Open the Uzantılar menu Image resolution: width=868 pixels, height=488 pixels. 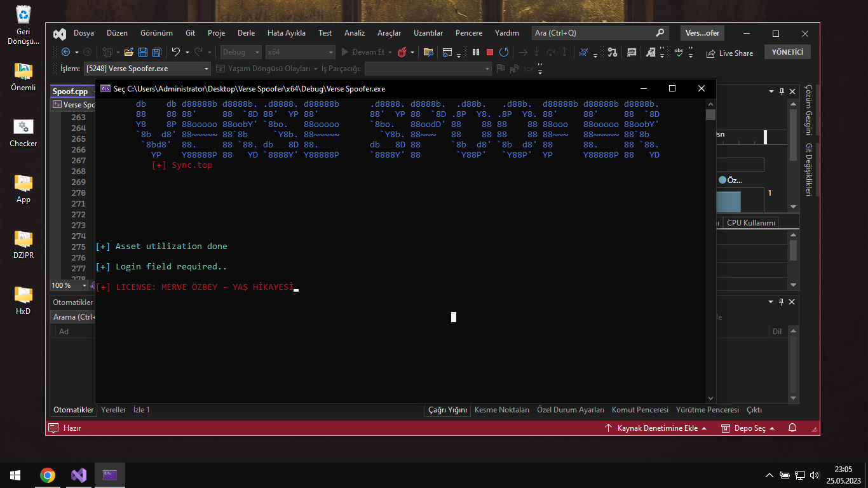(x=428, y=33)
